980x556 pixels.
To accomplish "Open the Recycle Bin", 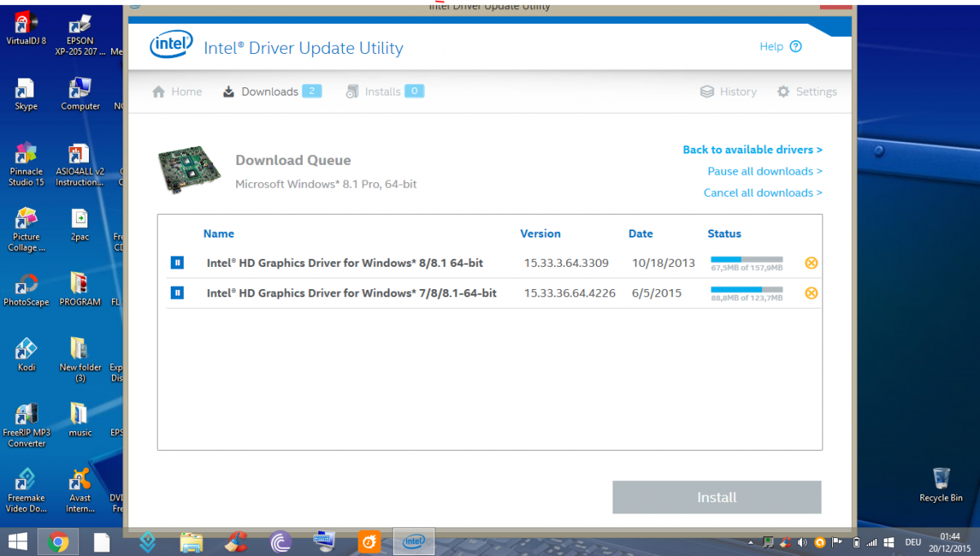I will [941, 485].
